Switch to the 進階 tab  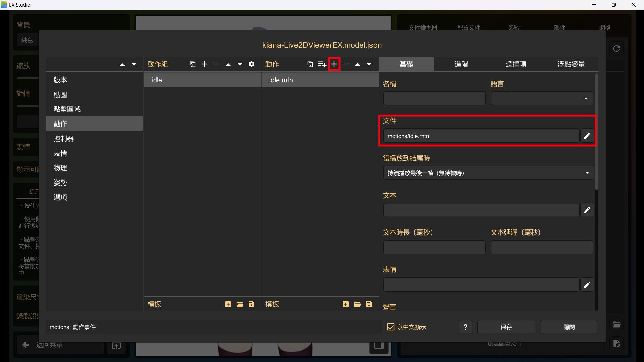click(x=461, y=64)
